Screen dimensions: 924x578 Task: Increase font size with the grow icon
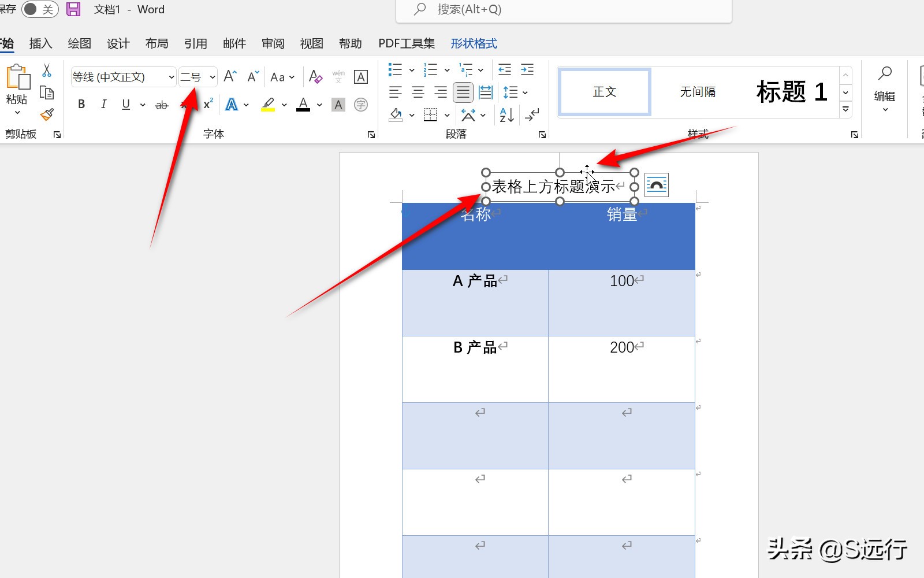230,76
